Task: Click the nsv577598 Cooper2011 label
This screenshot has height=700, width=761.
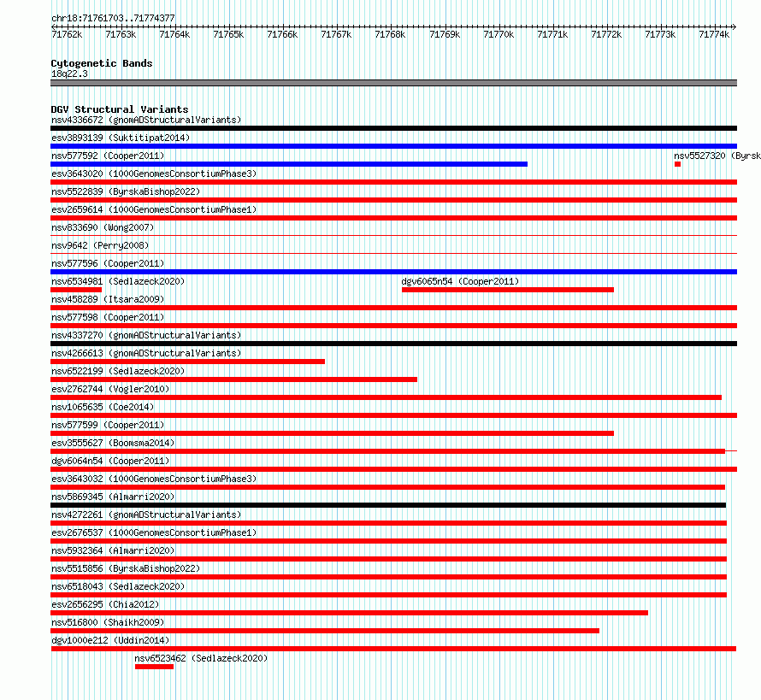Action: (x=108, y=317)
